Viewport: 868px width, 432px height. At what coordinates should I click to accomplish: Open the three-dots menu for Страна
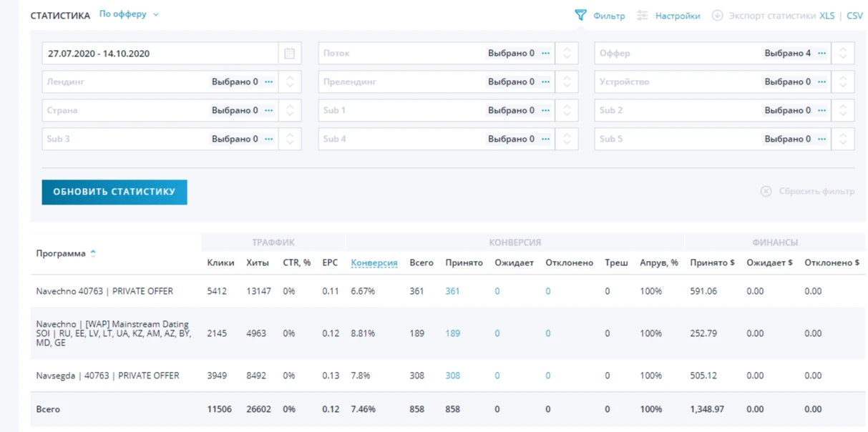(x=269, y=110)
